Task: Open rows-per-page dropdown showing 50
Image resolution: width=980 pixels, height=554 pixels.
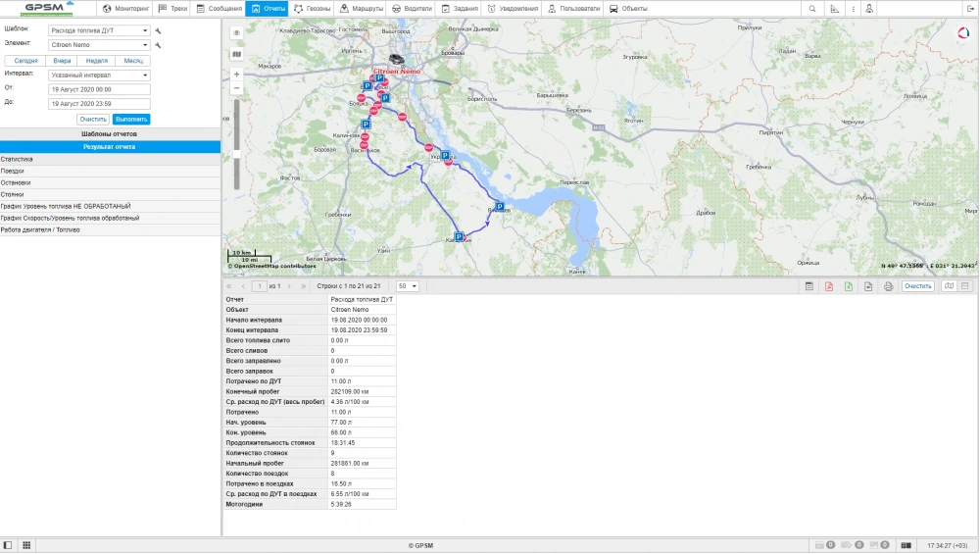Action: 407,286
